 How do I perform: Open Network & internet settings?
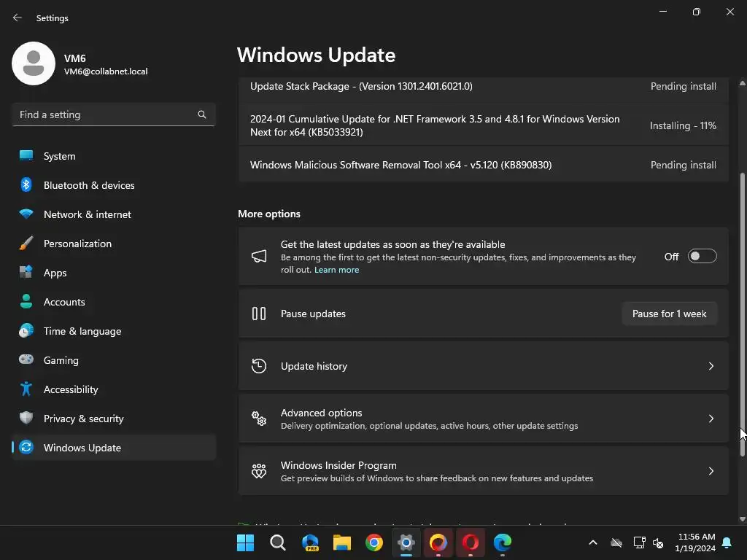pyautogui.click(x=114, y=214)
